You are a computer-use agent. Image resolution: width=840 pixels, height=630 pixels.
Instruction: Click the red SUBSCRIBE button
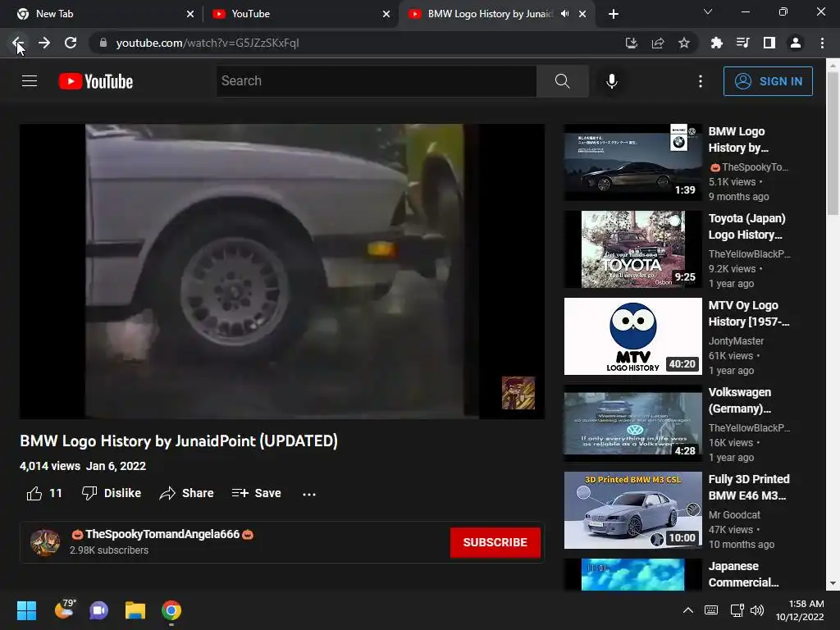tap(495, 542)
